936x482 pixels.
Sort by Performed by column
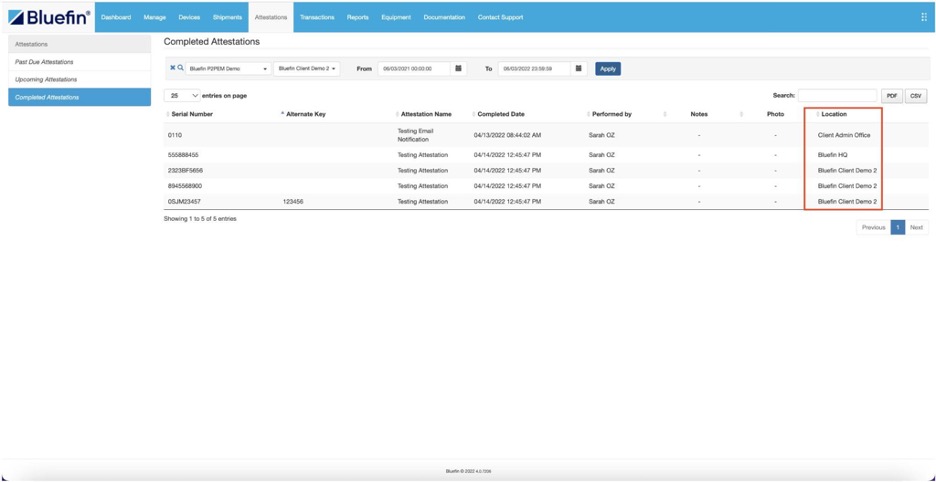611,114
